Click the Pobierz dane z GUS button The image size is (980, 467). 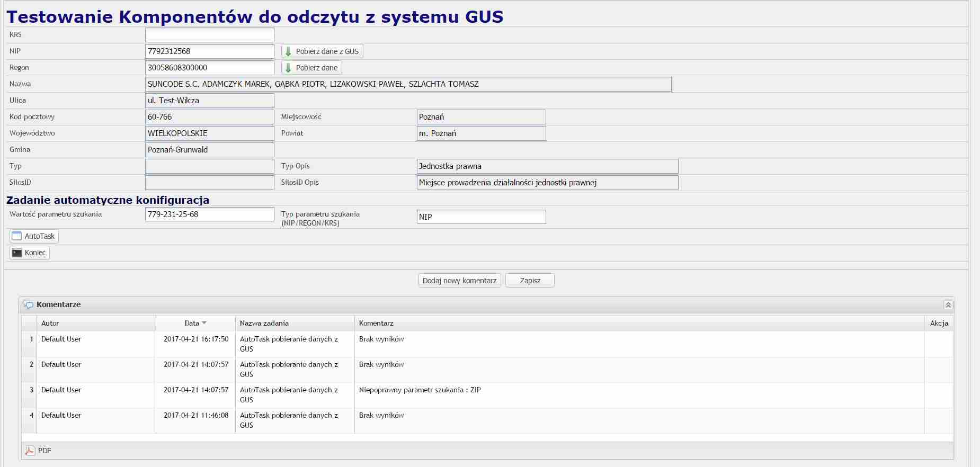[x=322, y=51]
